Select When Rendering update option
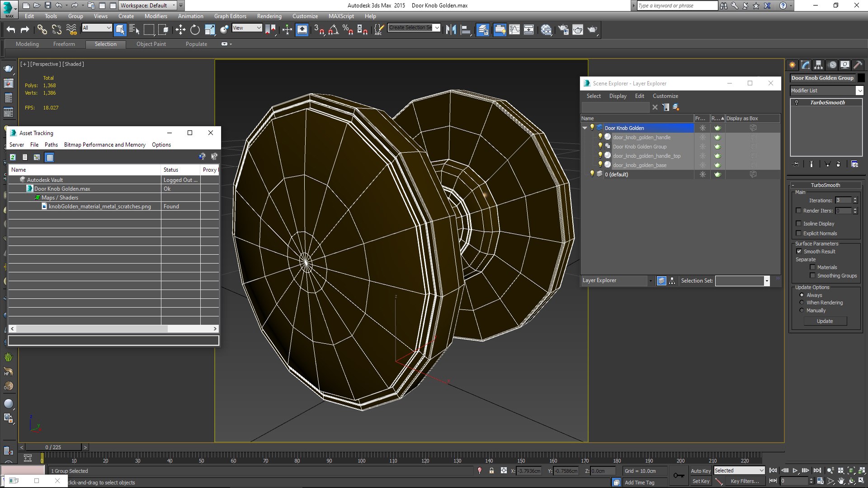868x488 pixels. point(802,302)
